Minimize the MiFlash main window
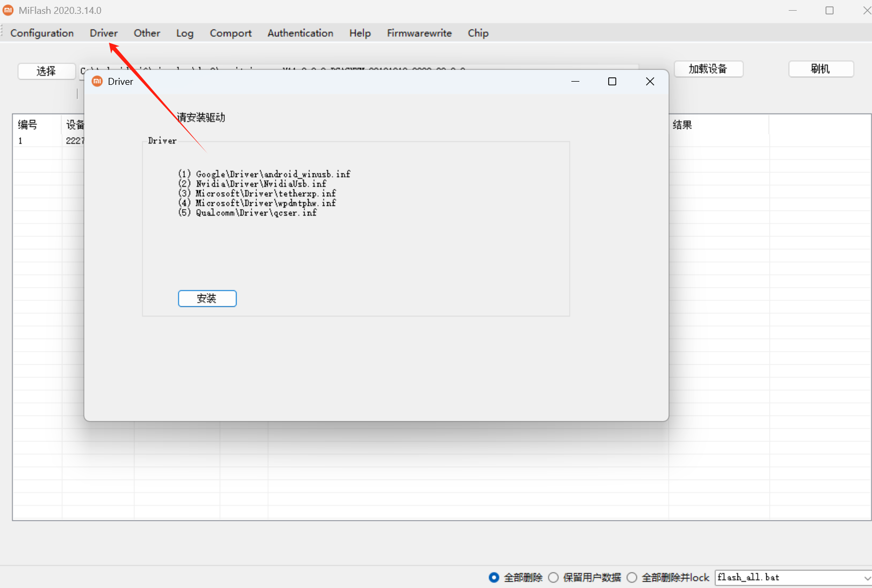 [792, 11]
